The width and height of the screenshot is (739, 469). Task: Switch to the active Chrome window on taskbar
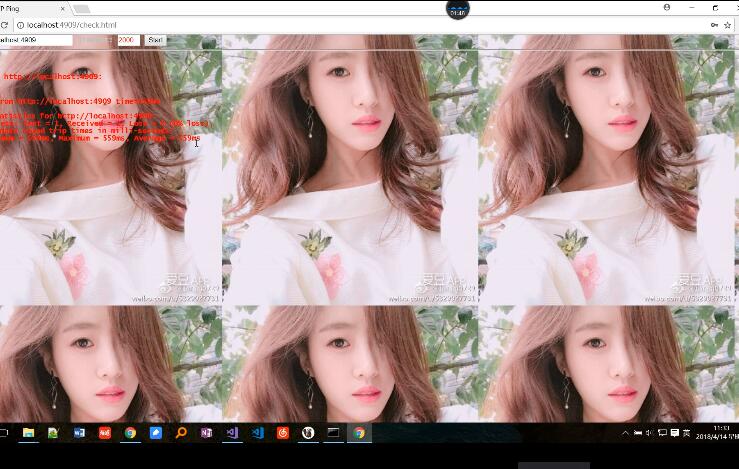click(x=359, y=433)
